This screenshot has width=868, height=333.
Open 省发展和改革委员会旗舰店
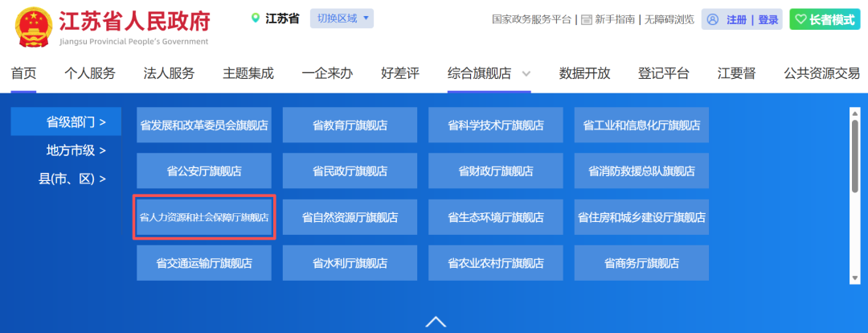(x=204, y=125)
